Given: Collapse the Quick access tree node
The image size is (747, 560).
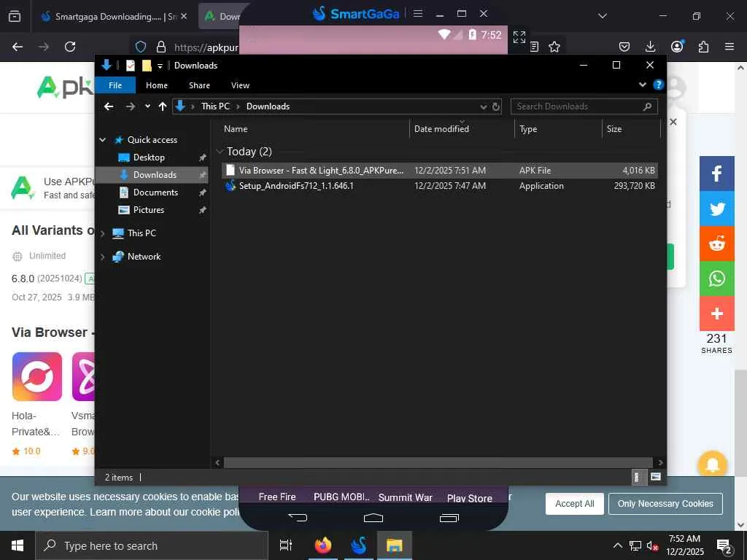Looking at the screenshot, I should point(102,139).
